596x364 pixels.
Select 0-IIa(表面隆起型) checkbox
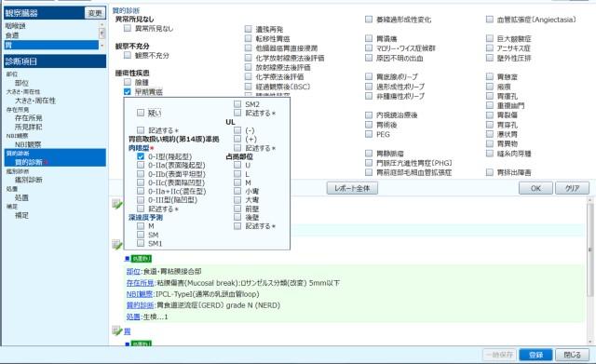141,165
